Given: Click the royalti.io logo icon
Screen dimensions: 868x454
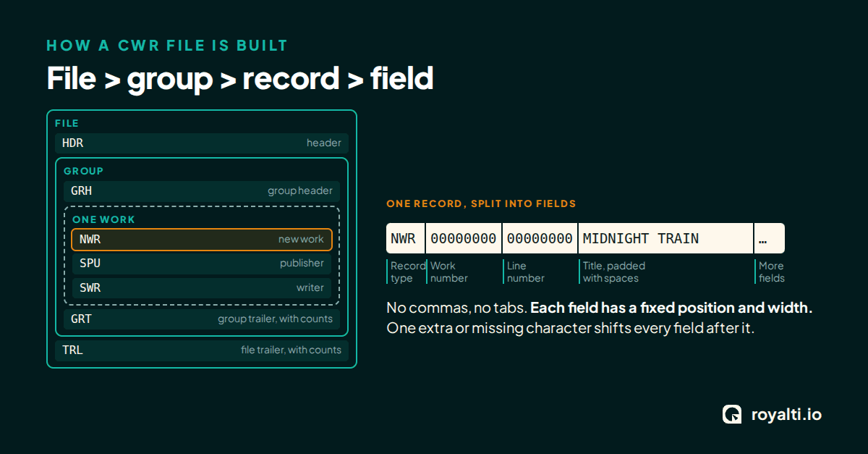Looking at the screenshot, I should 732,414.
